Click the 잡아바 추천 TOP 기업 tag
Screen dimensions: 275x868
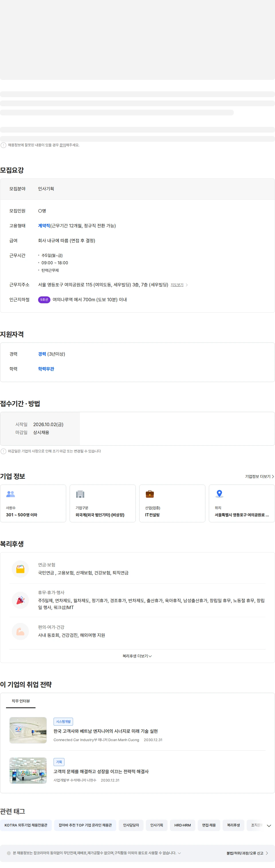[85, 825]
